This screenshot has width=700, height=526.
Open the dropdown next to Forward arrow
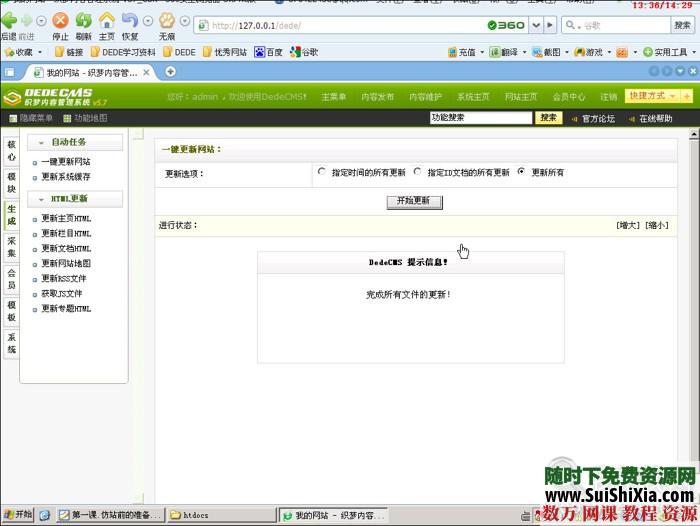(41, 21)
